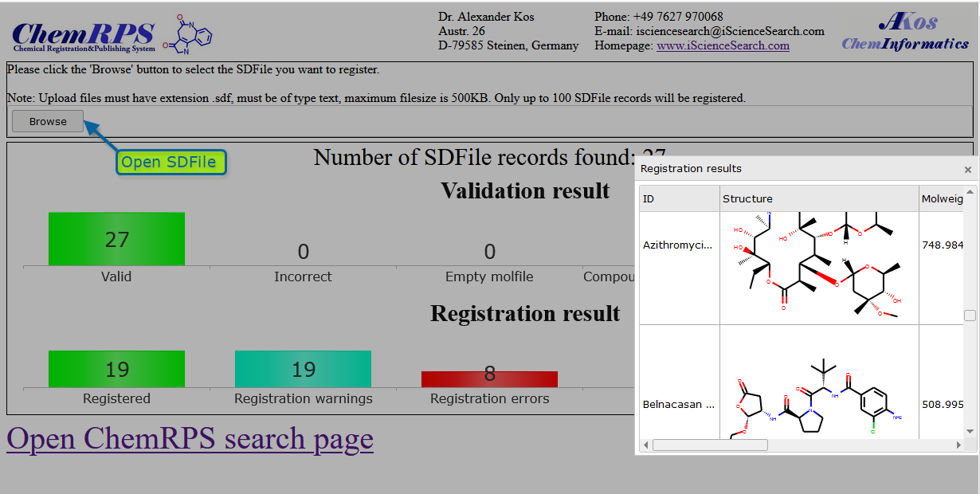The width and height of the screenshot is (980, 494).
Task: Click the phone number +49 7627 970068
Action: click(678, 17)
